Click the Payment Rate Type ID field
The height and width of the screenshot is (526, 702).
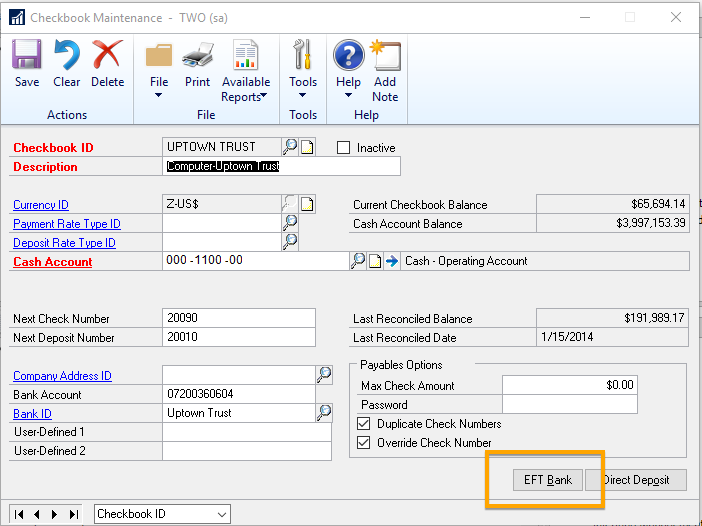click(x=222, y=223)
